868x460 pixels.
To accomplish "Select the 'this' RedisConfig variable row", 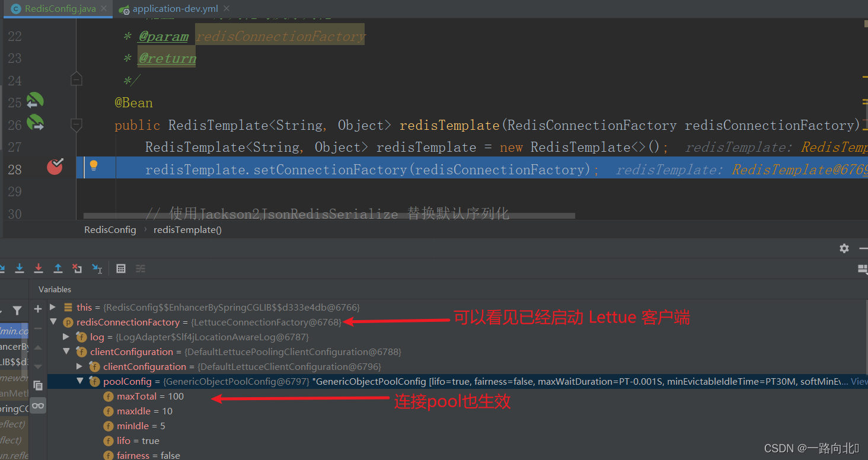I will pyautogui.click(x=458, y=307).
